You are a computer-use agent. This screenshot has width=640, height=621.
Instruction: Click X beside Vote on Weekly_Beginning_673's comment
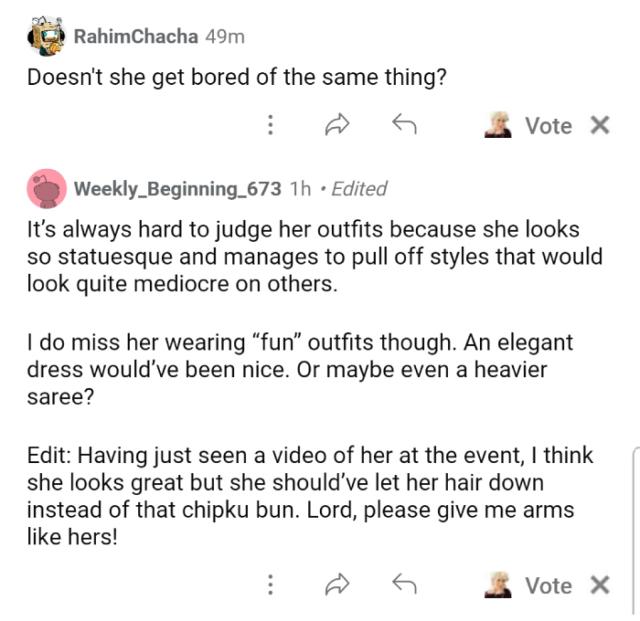(599, 586)
